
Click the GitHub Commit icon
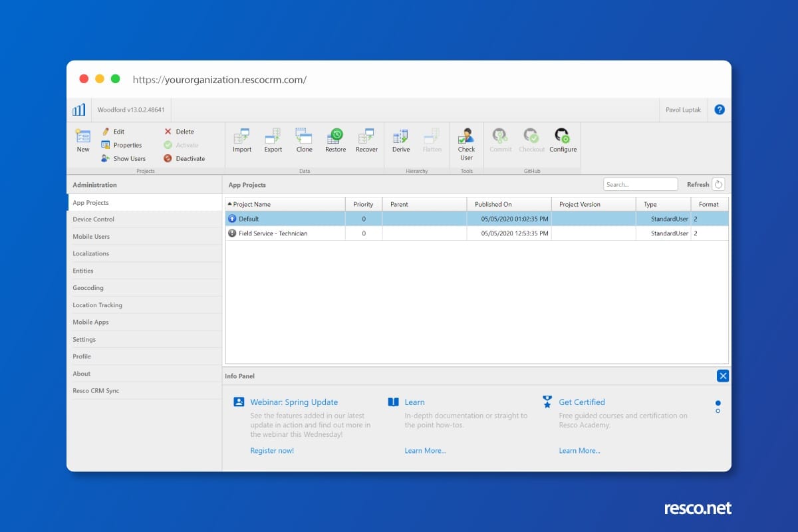pos(500,136)
